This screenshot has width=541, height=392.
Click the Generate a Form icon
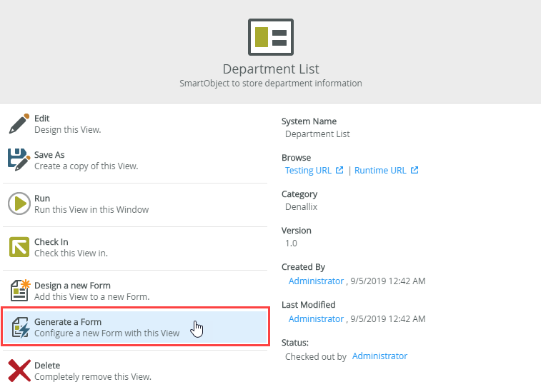19,327
